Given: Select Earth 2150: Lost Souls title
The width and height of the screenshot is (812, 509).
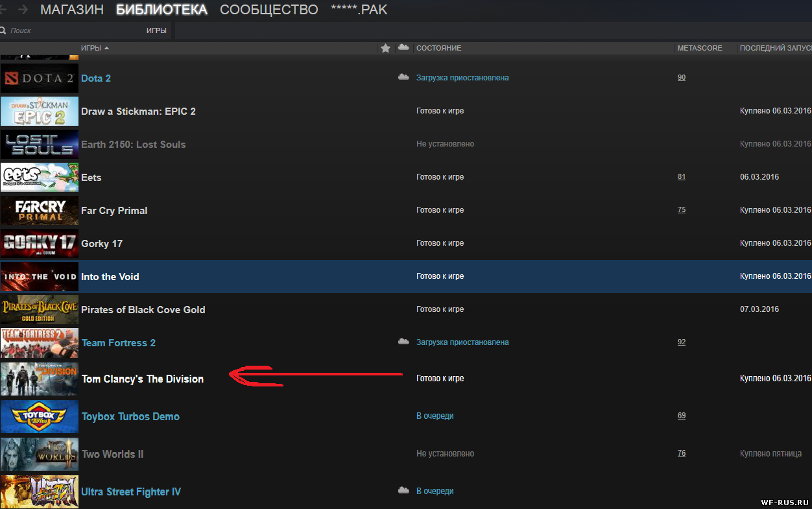Looking at the screenshot, I should pos(134,144).
